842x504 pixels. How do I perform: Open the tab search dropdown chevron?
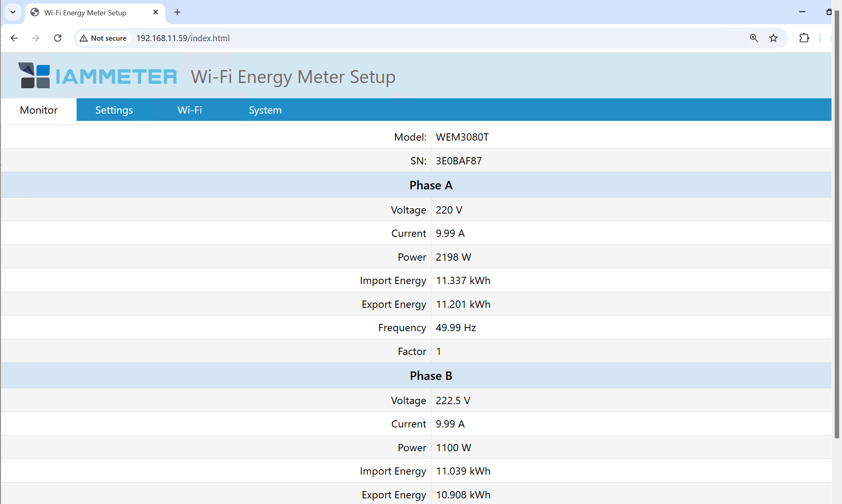click(x=13, y=12)
